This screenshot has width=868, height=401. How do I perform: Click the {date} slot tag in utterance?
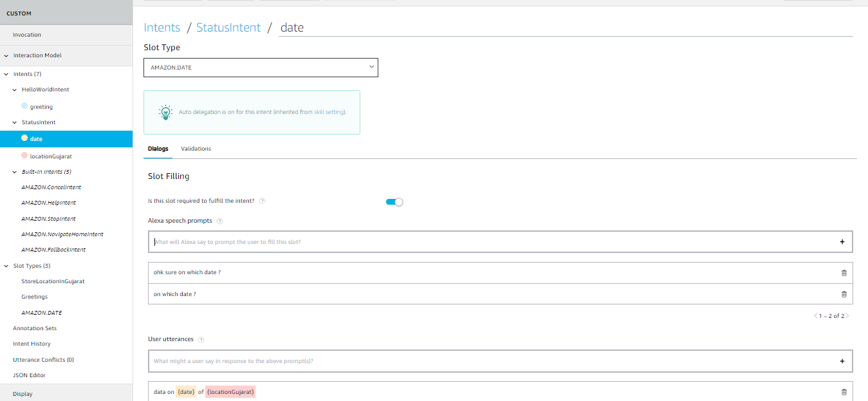click(186, 392)
